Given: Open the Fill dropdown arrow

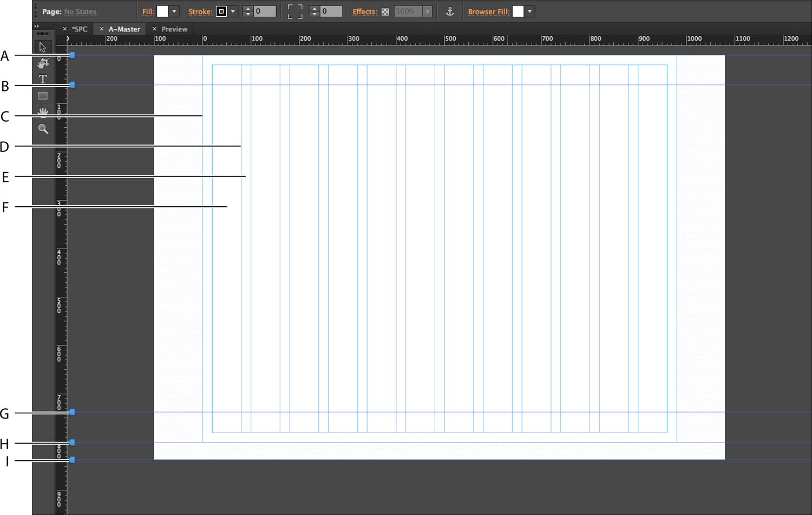Looking at the screenshot, I should [174, 11].
